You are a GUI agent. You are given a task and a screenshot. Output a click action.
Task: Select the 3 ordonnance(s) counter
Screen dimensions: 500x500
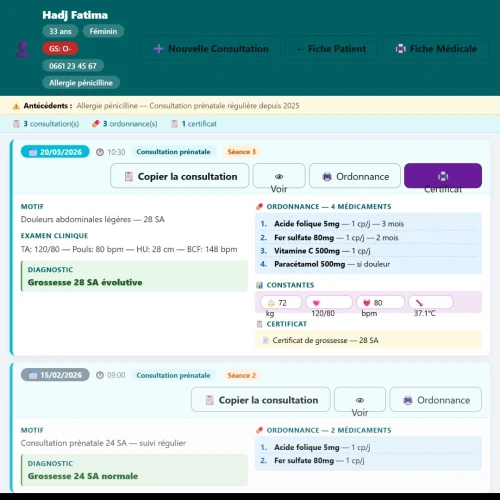click(125, 124)
